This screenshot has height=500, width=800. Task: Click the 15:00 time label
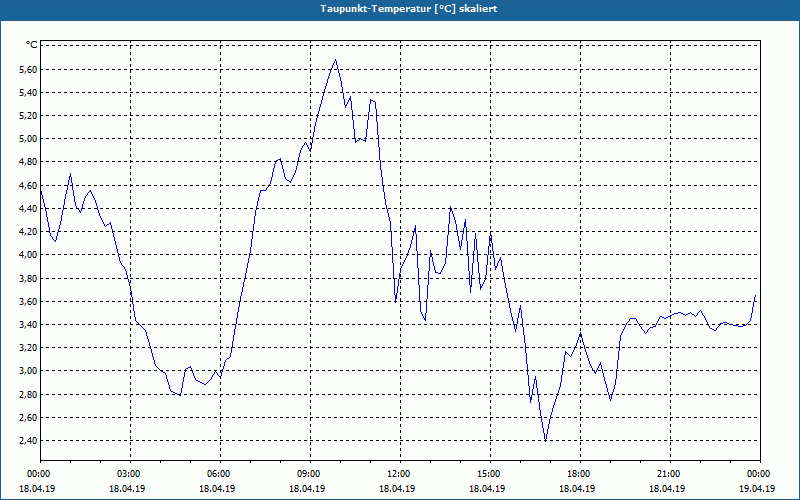tap(490, 474)
